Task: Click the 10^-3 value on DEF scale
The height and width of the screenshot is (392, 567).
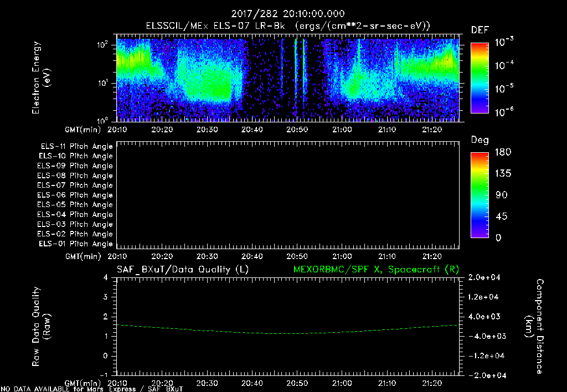Action: click(x=504, y=42)
